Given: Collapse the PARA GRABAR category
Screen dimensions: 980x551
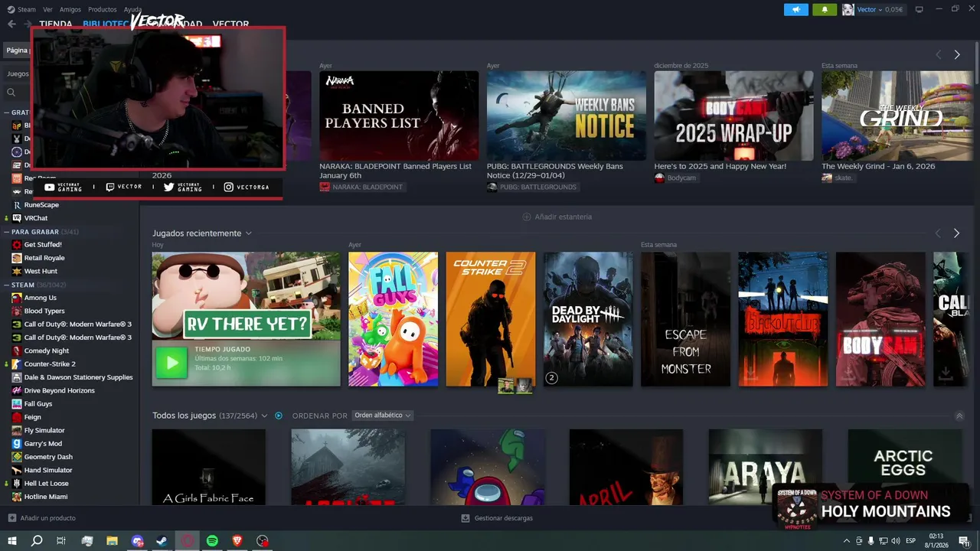Looking at the screenshot, I should click(6, 232).
